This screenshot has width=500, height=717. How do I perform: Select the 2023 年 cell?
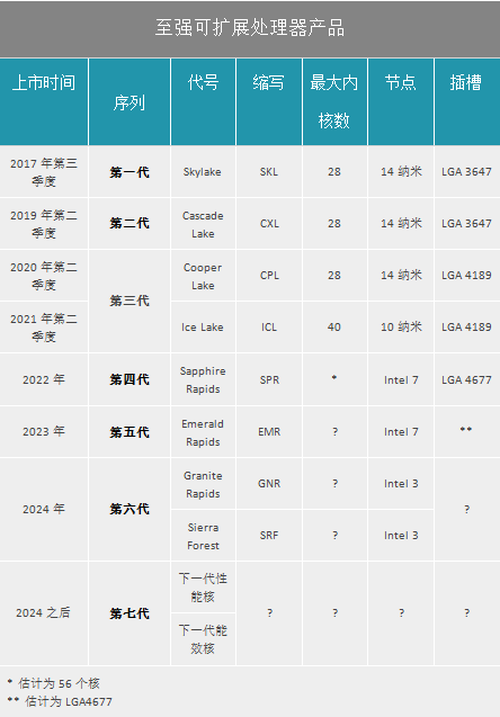click(44, 432)
